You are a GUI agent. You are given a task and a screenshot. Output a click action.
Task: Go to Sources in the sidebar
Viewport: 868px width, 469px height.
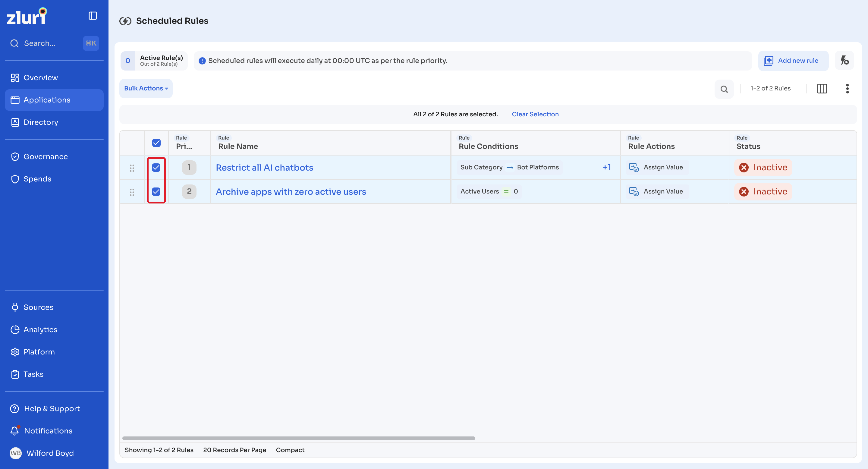coord(54,307)
